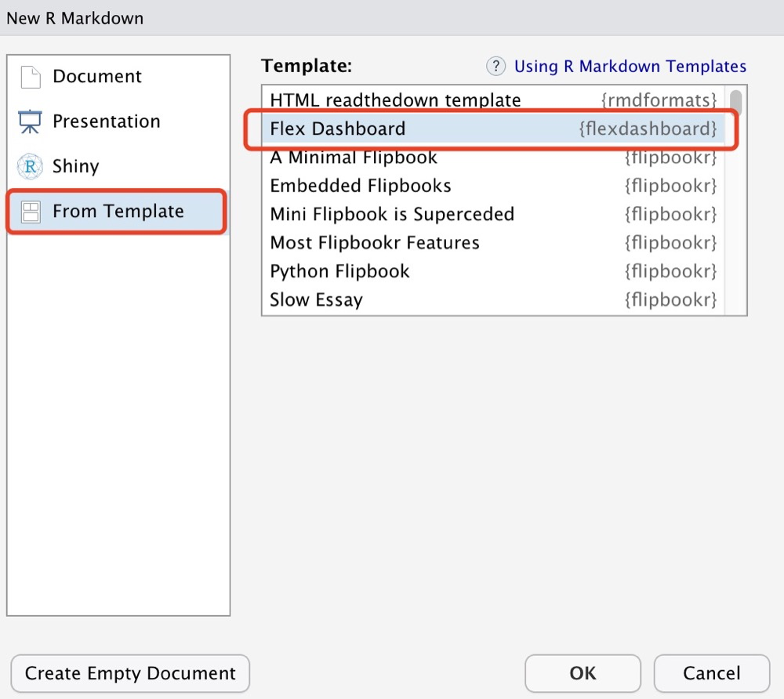The height and width of the screenshot is (699, 784).
Task: Select the Flex Dashboard template
Action: point(338,129)
